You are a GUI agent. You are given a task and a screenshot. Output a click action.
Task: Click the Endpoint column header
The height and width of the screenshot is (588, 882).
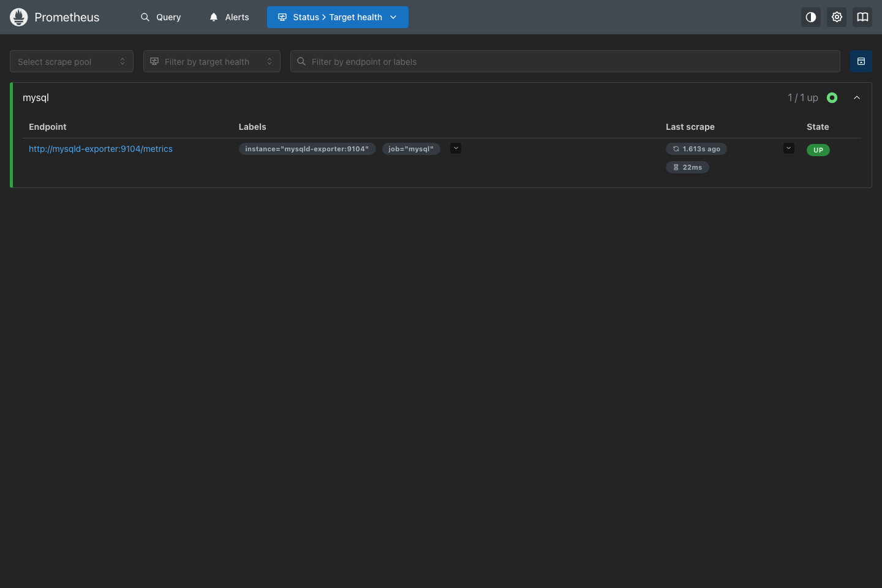click(x=48, y=127)
